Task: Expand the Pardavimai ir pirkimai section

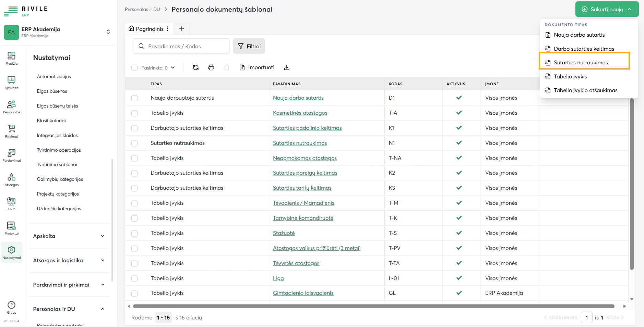Action: pyautogui.click(x=69, y=285)
